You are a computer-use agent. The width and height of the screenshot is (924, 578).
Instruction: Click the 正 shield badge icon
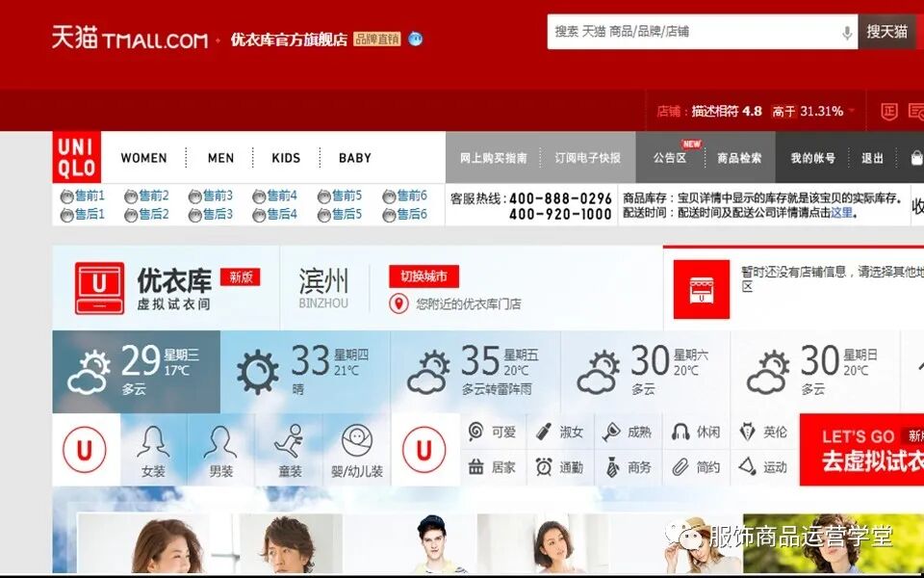888,111
